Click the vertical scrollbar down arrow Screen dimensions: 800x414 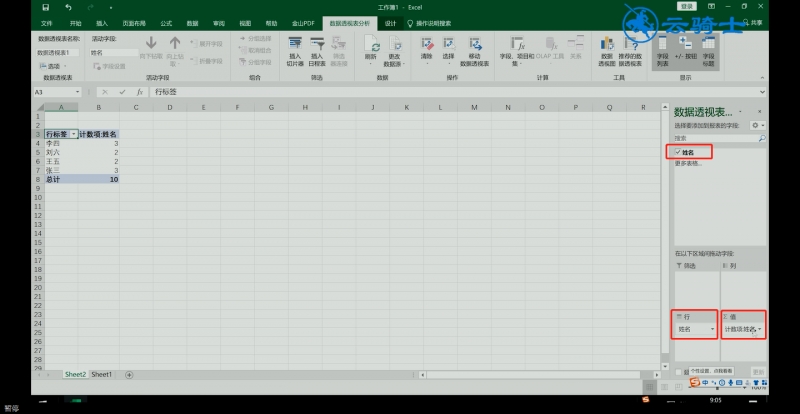665,367
